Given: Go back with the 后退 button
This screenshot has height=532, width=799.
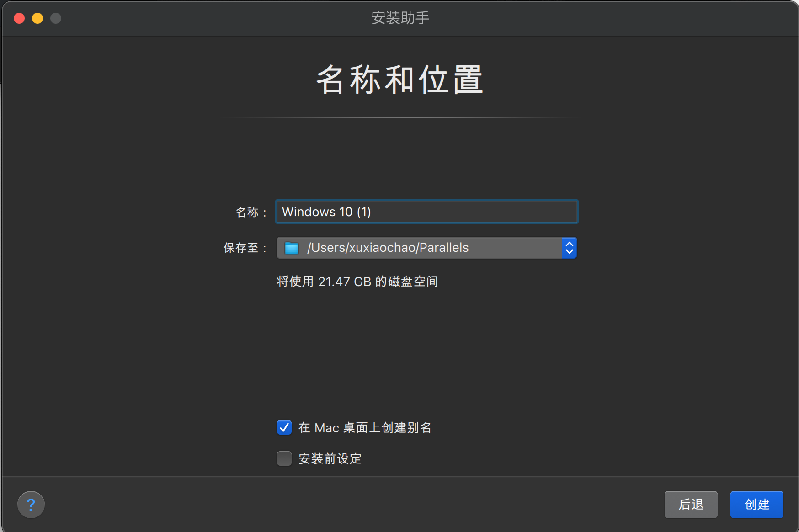Looking at the screenshot, I should click(691, 505).
